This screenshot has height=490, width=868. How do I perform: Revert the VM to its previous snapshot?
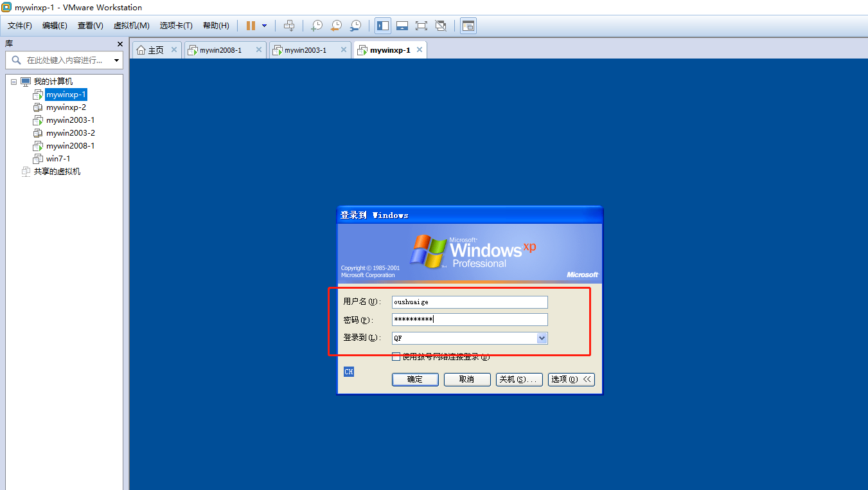pyautogui.click(x=336, y=26)
